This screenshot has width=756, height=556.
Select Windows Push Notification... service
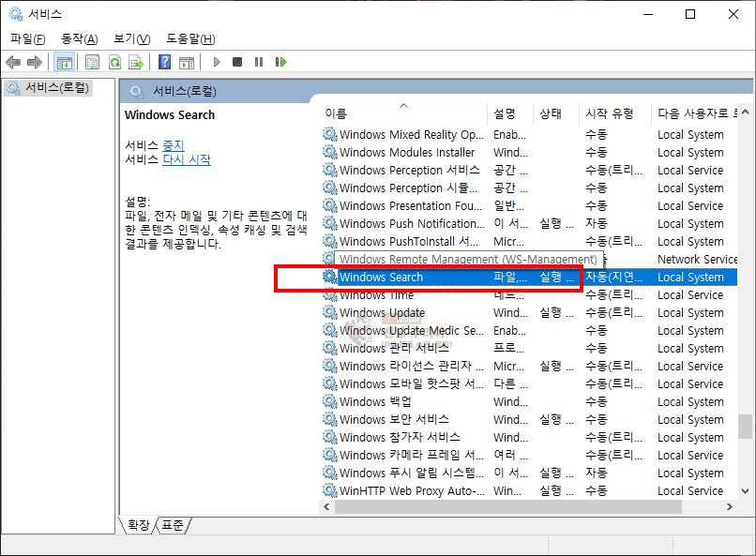coord(529,223)
